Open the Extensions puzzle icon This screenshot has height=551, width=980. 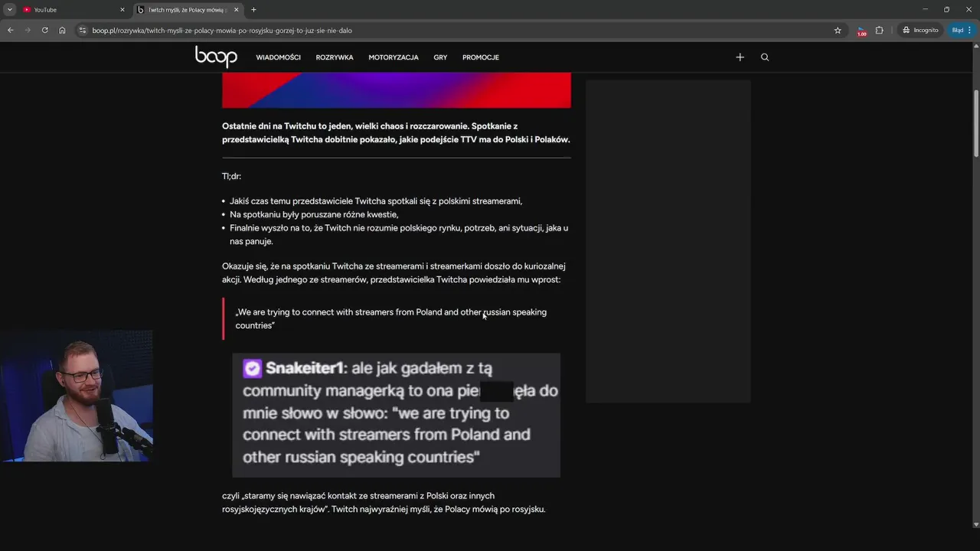pos(880,31)
